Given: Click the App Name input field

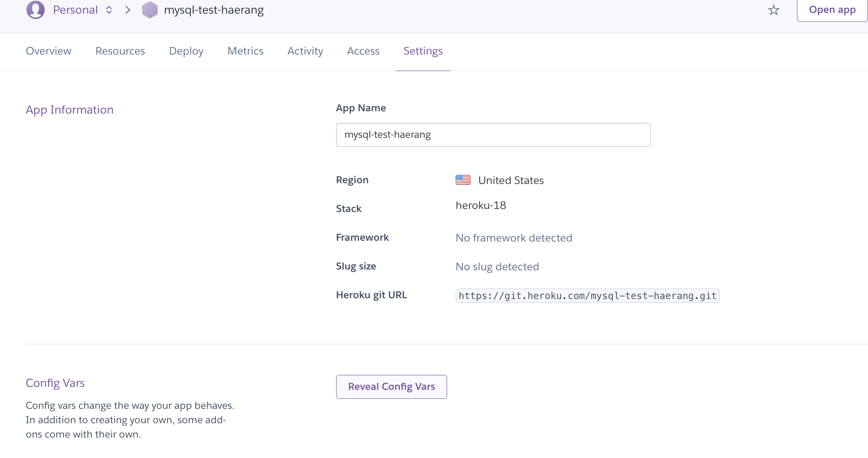Looking at the screenshot, I should tap(493, 135).
